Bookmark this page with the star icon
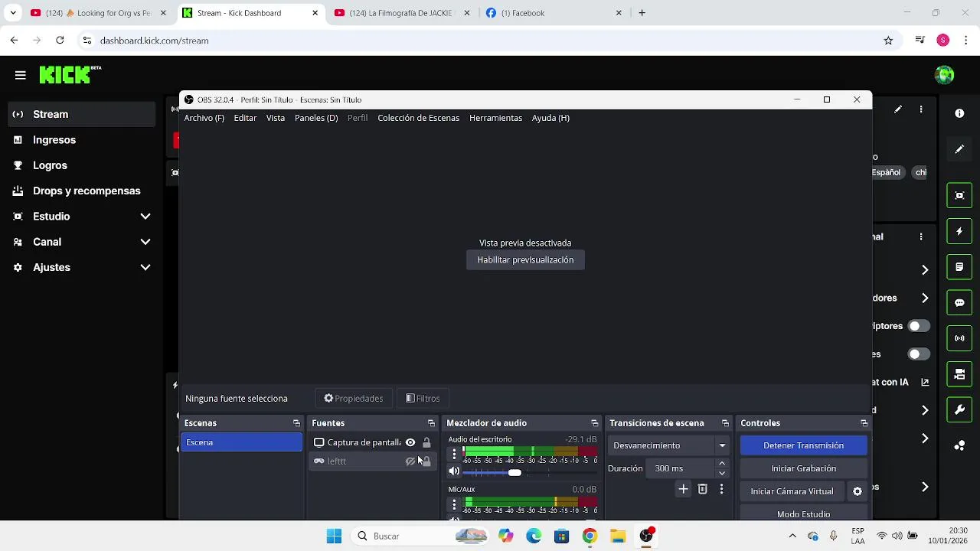 [888, 41]
